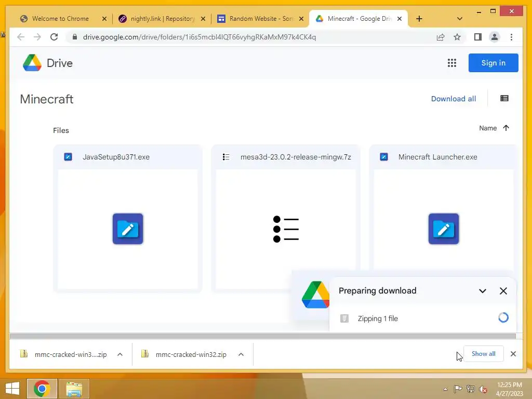Close the nightly.link tab
The width and height of the screenshot is (532, 399).
coord(203,19)
